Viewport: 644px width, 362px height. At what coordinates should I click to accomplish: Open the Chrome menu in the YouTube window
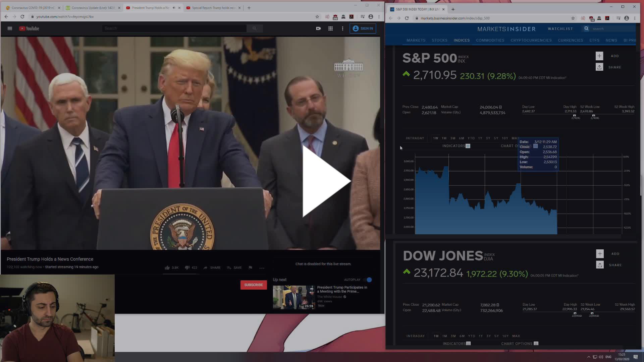[379, 17]
